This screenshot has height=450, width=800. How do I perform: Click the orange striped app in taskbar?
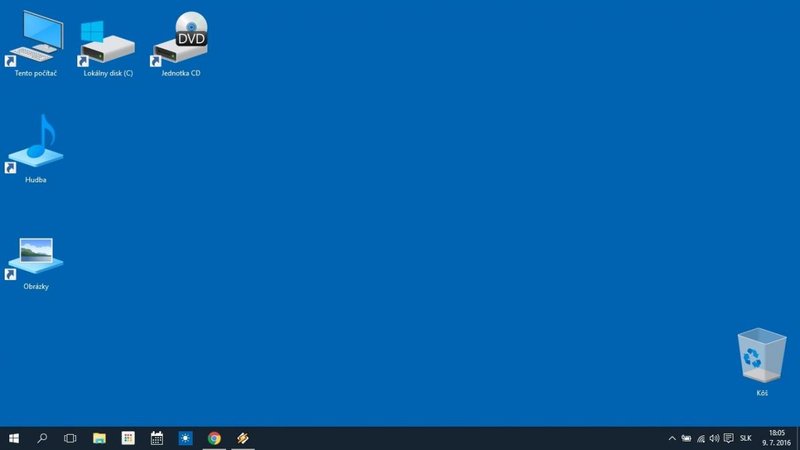[x=243, y=438]
